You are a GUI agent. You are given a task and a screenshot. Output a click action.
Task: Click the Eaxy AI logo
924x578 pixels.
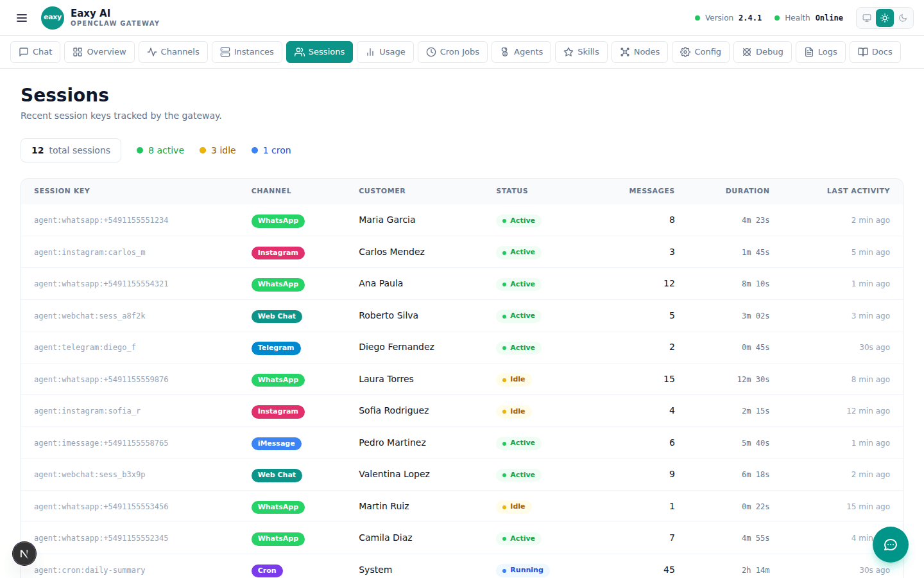(53, 18)
